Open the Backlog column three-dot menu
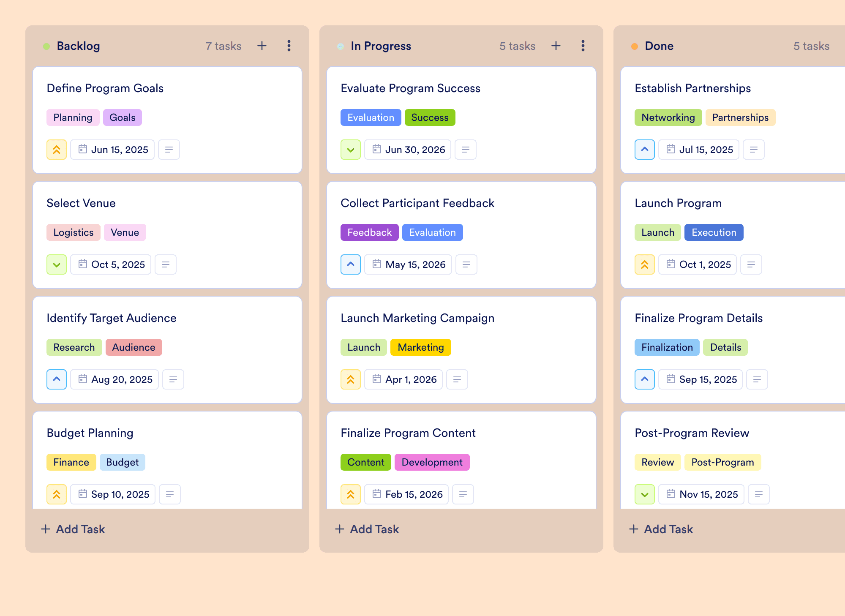The width and height of the screenshot is (845, 616). pos(289,46)
